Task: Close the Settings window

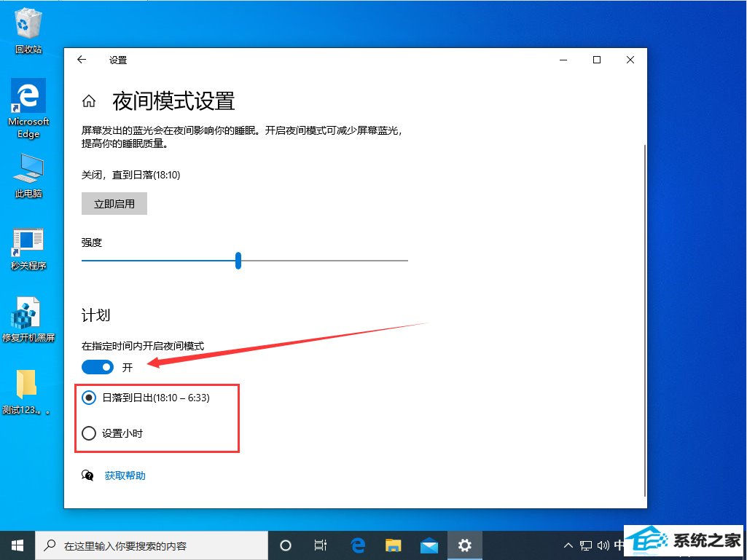Action: point(630,60)
